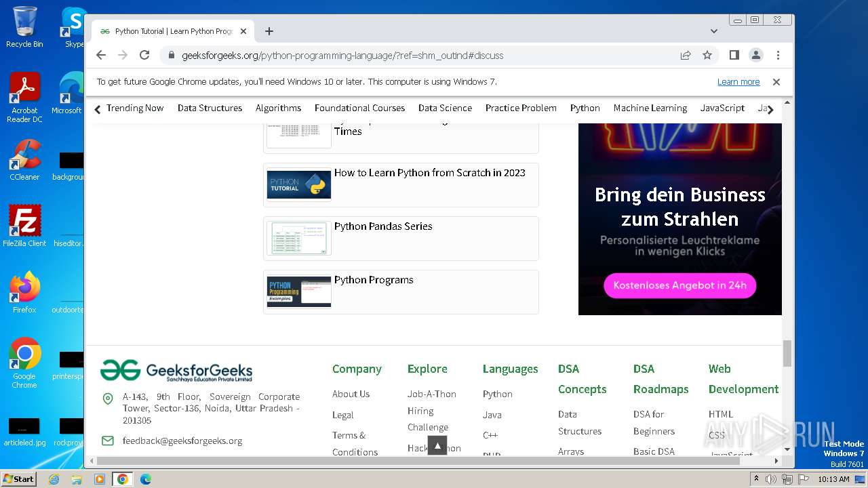This screenshot has height=488, width=868.
Task: Open Edge from the taskbar
Action: [x=146, y=479]
